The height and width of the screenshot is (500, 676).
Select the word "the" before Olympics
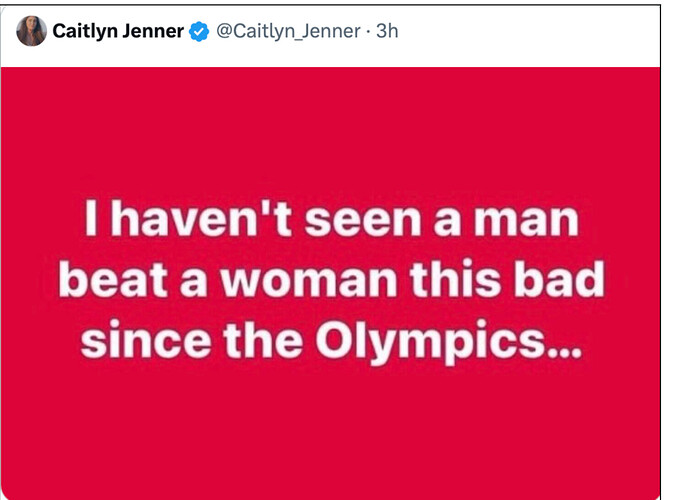click(x=263, y=339)
